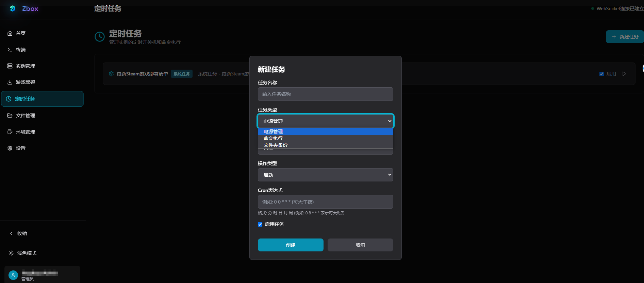Screen dimensions: 644x283
Task: Collapse the sidebar with 收缩
Action: pyautogui.click(x=43, y=233)
